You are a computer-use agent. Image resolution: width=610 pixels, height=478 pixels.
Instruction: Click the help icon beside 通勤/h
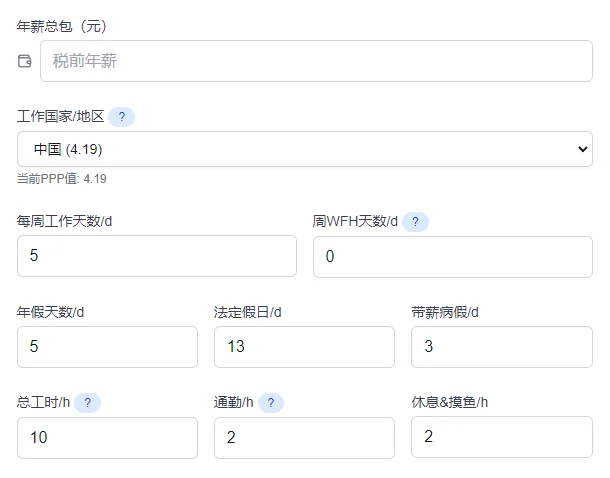click(271, 403)
